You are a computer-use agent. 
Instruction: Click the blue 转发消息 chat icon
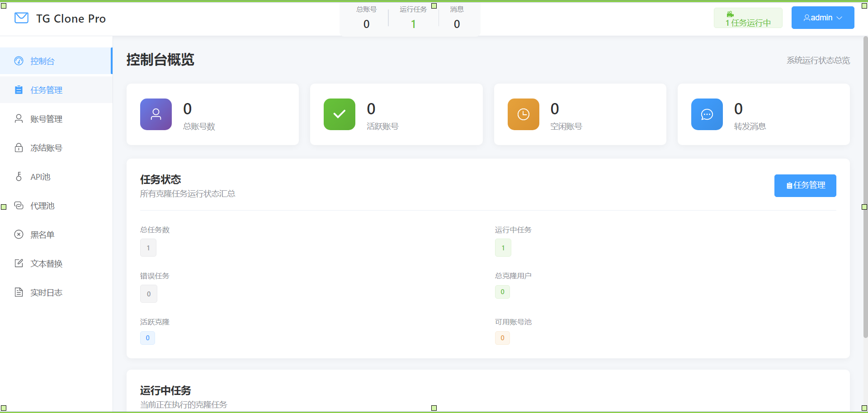coord(707,114)
